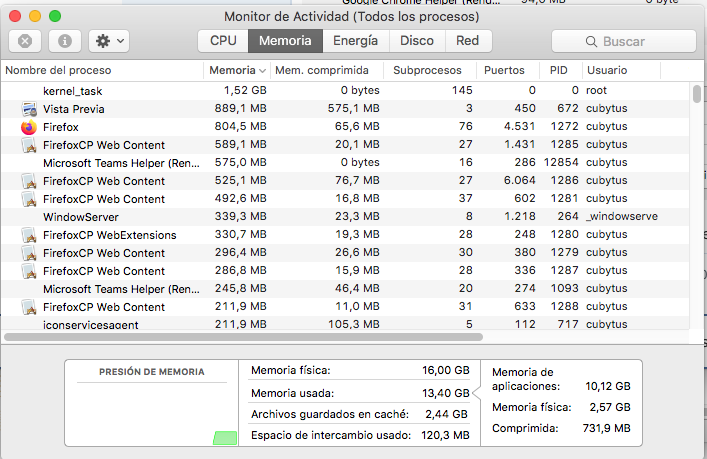
Task: Open the Disco tab
Action: click(x=417, y=41)
